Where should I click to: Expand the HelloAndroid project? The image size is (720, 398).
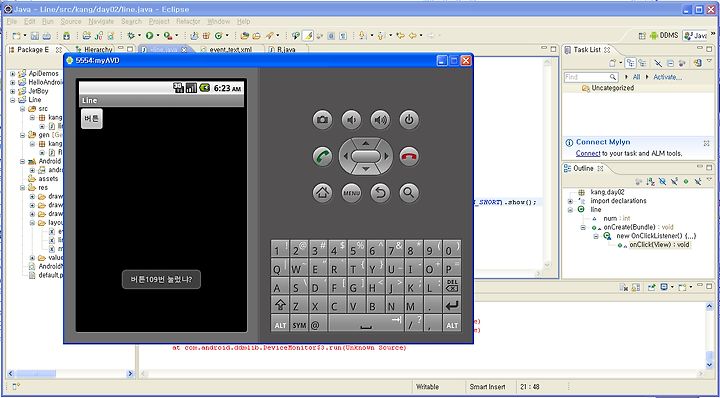tap(13, 82)
